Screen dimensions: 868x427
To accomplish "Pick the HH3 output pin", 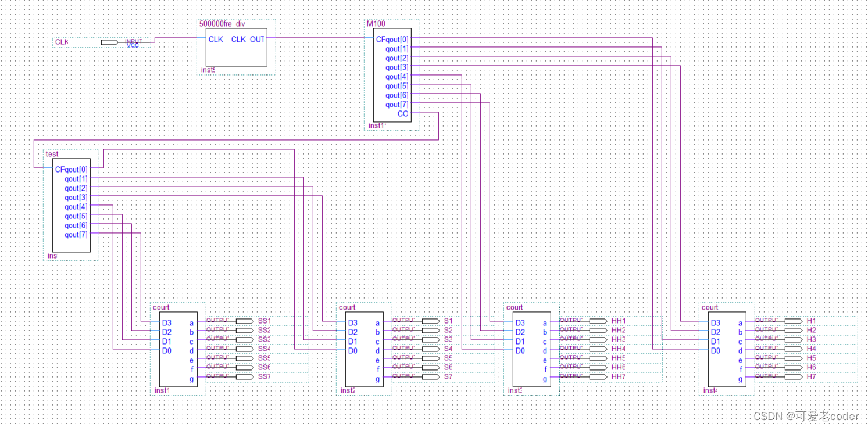I will pyautogui.click(x=598, y=339).
